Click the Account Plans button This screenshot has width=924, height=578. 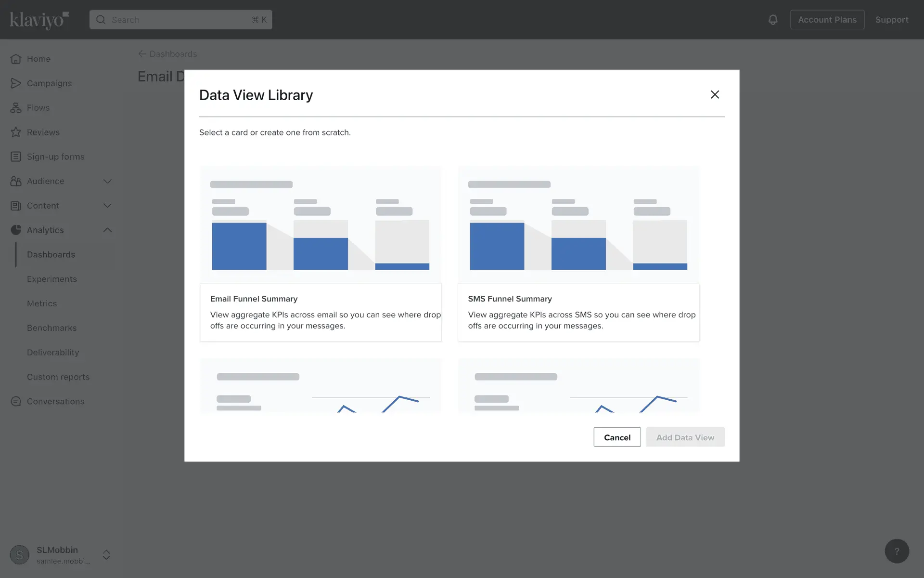(x=827, y=20)
